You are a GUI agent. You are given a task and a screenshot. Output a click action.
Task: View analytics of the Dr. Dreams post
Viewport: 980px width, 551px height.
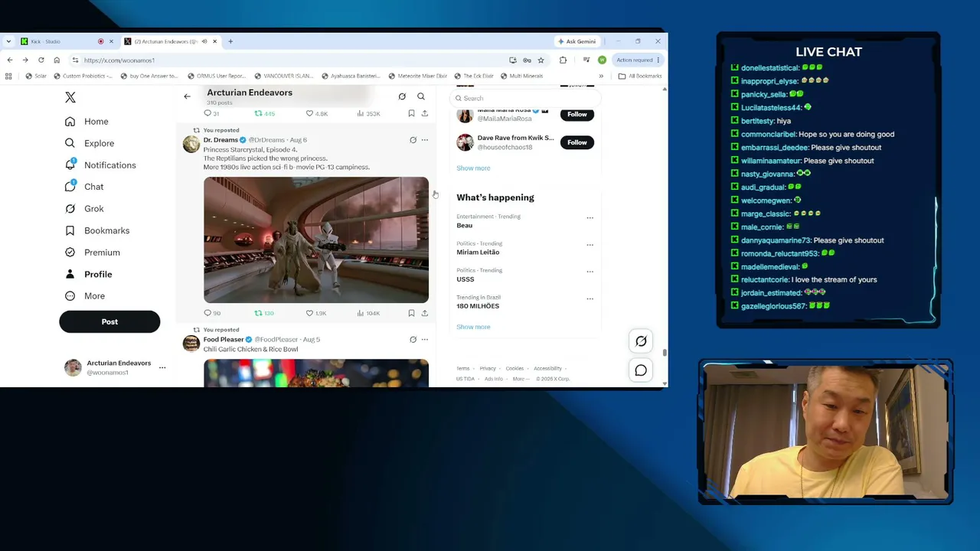coord(368,313)
